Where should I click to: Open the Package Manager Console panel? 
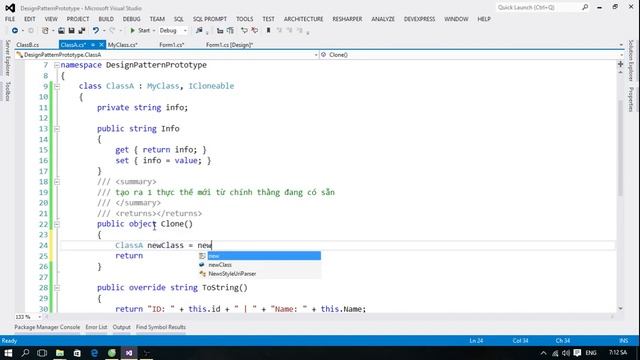[47, 327]
